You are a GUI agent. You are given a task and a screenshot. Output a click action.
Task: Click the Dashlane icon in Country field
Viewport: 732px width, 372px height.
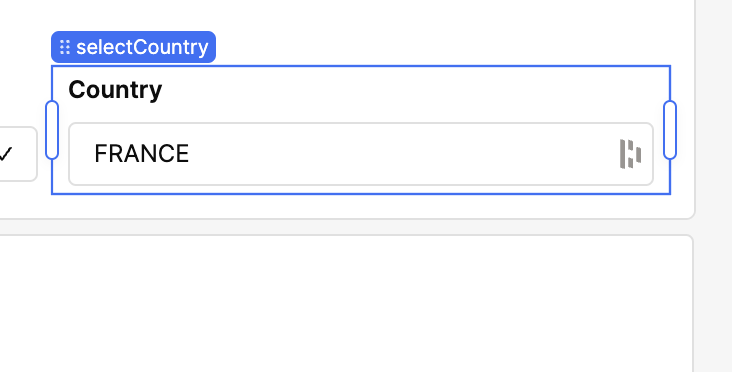[630, 154]
